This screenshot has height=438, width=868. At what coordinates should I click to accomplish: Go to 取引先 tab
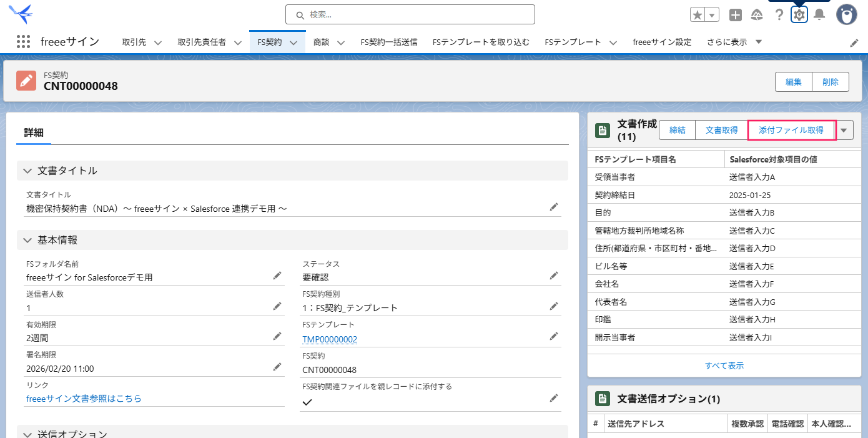point(134,42)
